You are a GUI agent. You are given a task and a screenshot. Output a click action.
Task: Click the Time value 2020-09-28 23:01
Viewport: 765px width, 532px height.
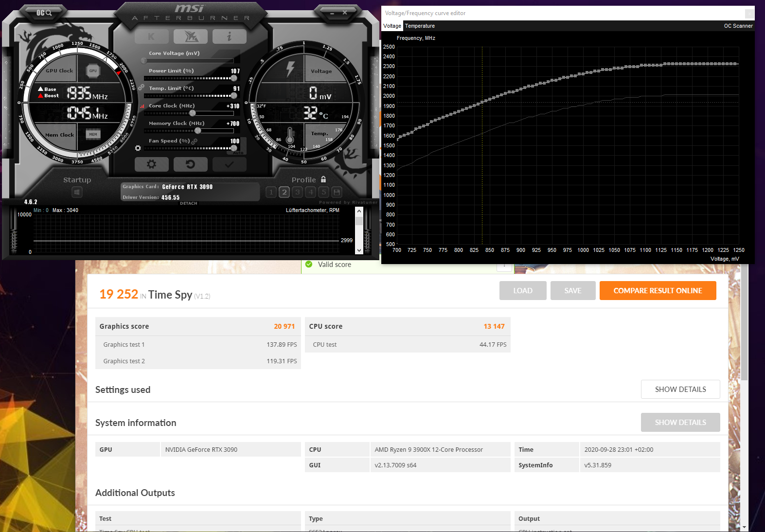tap(619, 450)
